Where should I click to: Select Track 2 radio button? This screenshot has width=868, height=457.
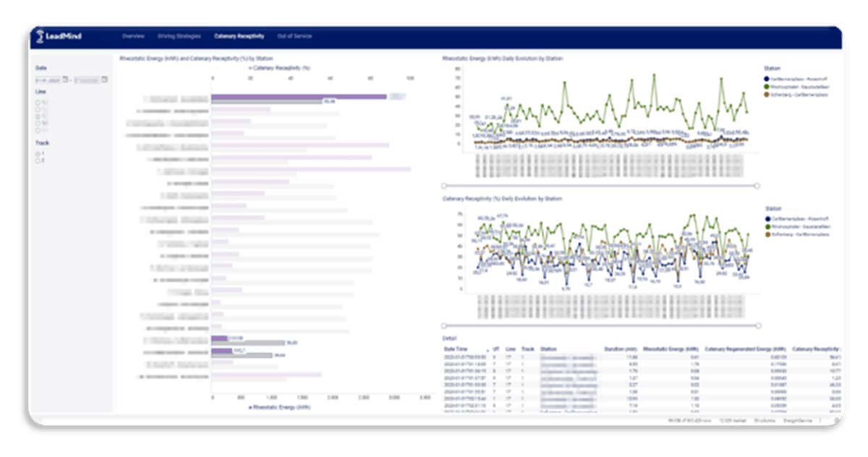(38, 160)
